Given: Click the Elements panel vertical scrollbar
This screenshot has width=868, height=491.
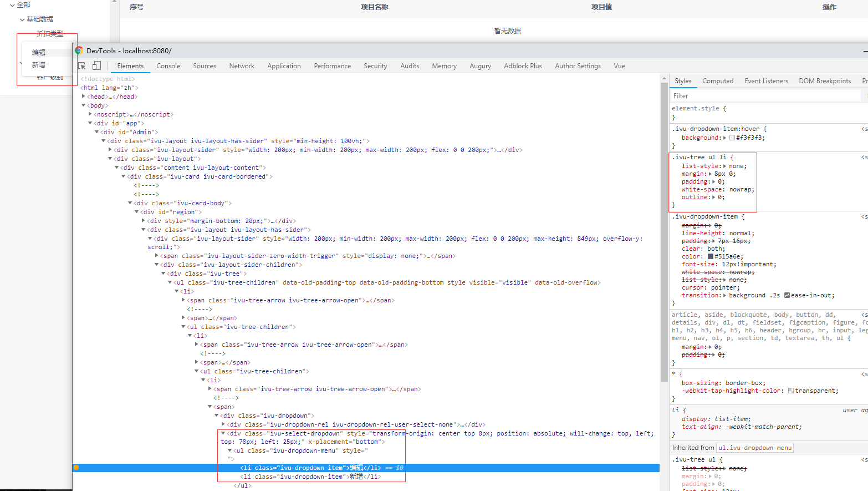Looking at the screenshot, I should point(664,232).
